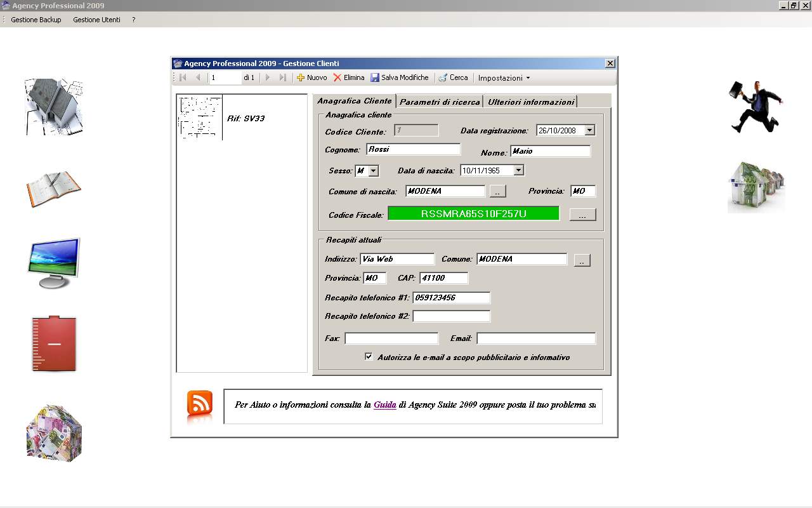Screen dimensions: 812x508
Task: Click browse button next to Comune recapiti
Action: 582,260
